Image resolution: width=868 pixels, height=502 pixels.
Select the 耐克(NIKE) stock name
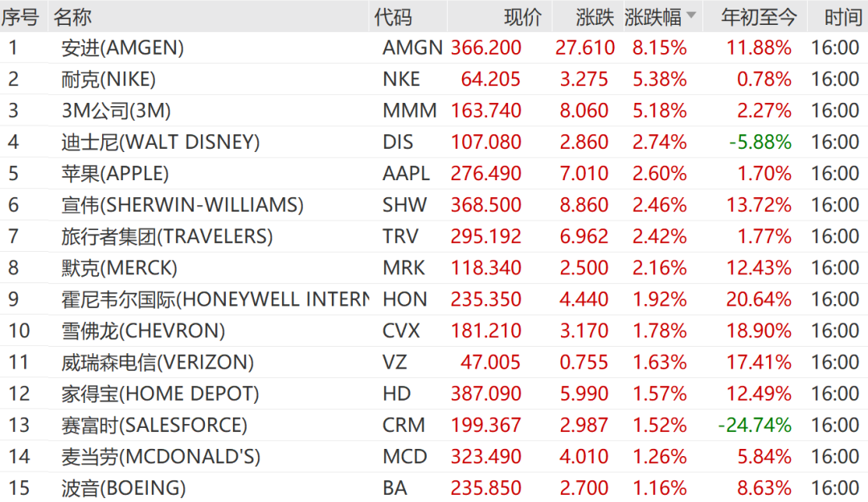pos(108,79)
